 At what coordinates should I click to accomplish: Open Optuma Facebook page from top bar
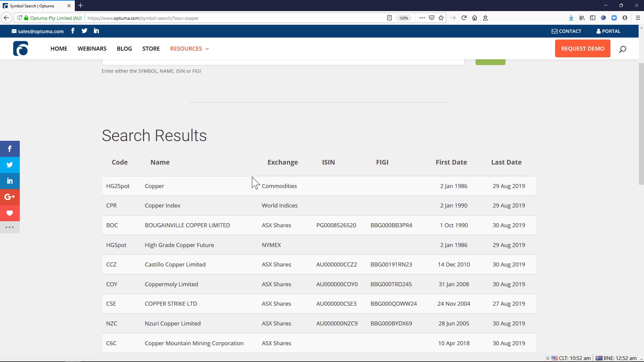pyautogui.click(x=73, y=31)
